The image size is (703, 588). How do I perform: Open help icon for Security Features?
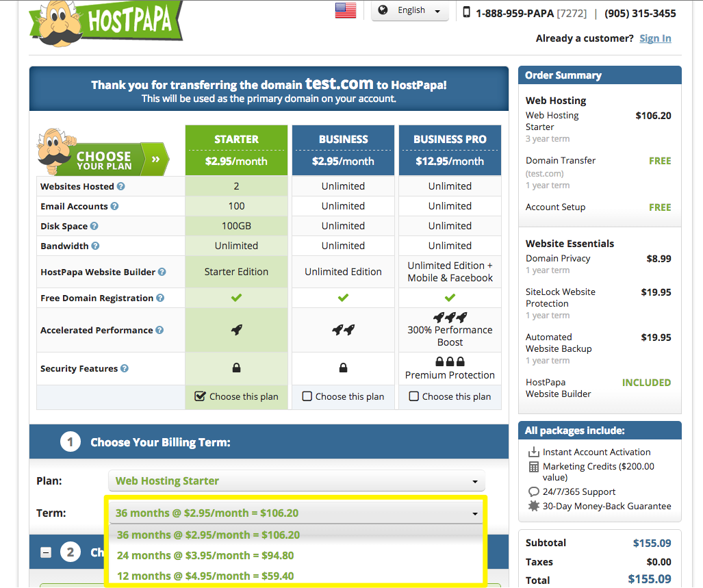click(x=125, y=368)
